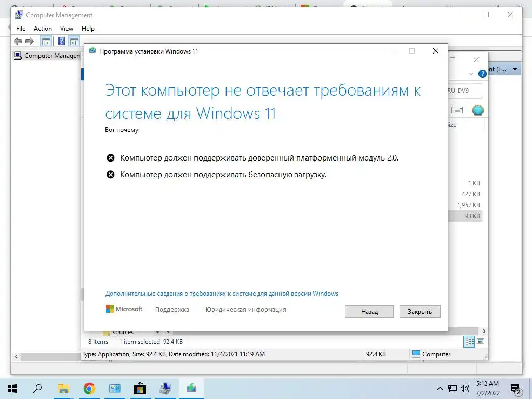Select the 427 KB file row
The height and width of the screenshot is (399, 532).
tap(465, 194)
